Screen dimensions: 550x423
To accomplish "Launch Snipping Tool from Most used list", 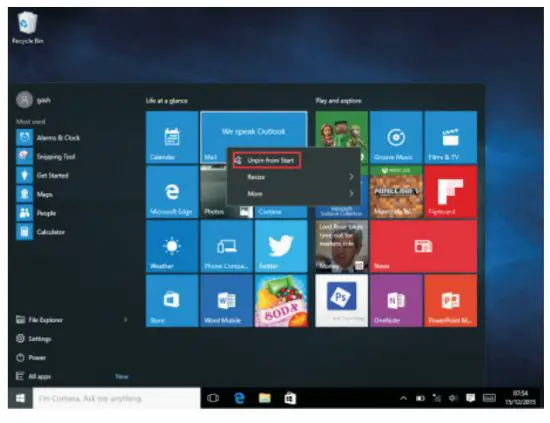I will (46, 156).
